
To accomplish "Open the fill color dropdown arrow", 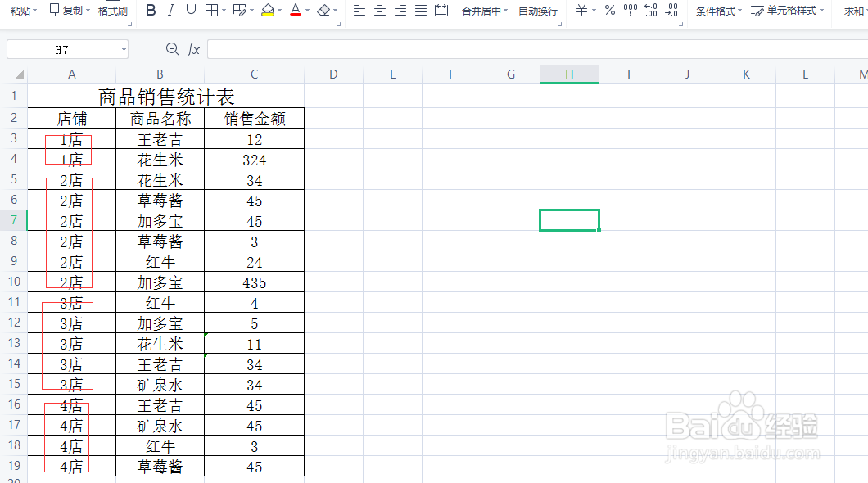I will click(279, 11).
